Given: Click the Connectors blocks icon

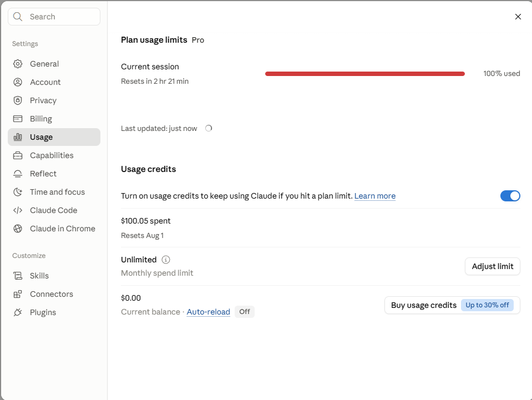Looking at the screenshot, I should [x=18, y=294].
